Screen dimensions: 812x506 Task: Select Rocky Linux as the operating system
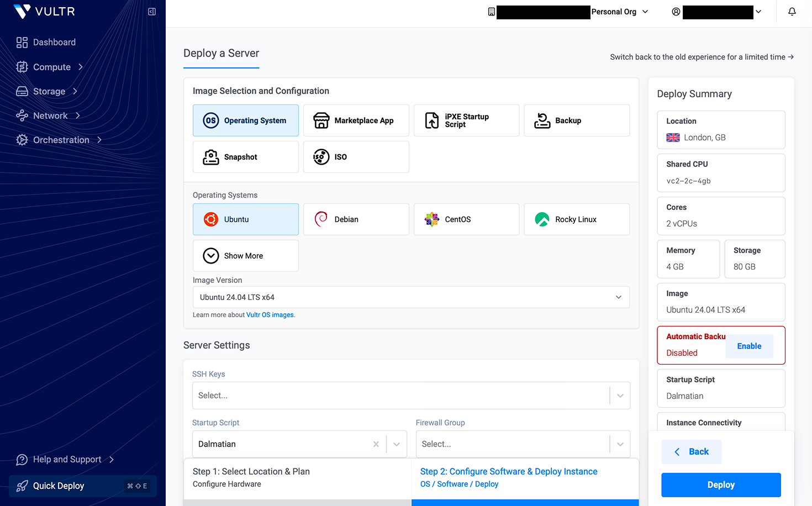click(577, 219)
